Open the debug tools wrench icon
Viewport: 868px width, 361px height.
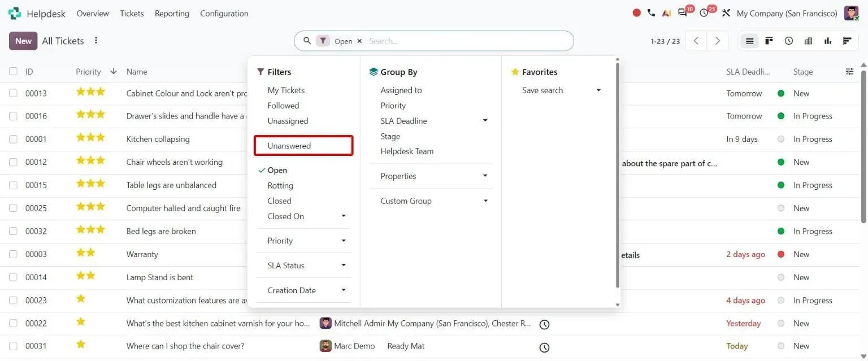coord(726,13)
